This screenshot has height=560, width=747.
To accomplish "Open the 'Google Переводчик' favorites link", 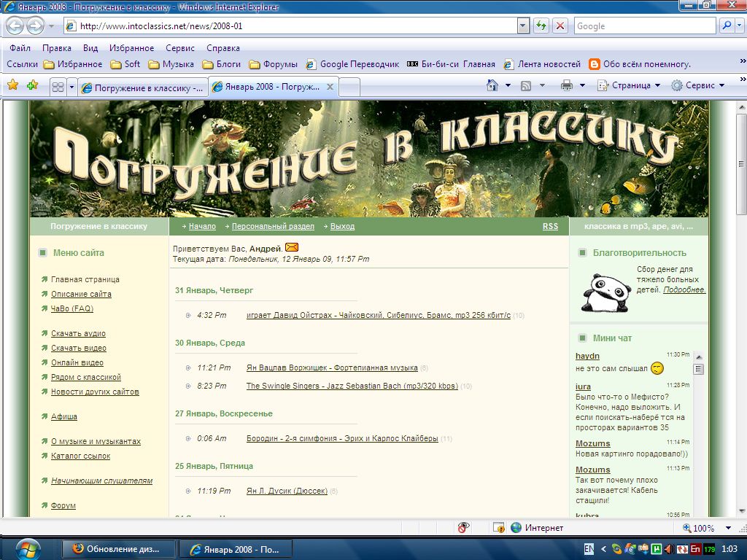I will point(352,64).
